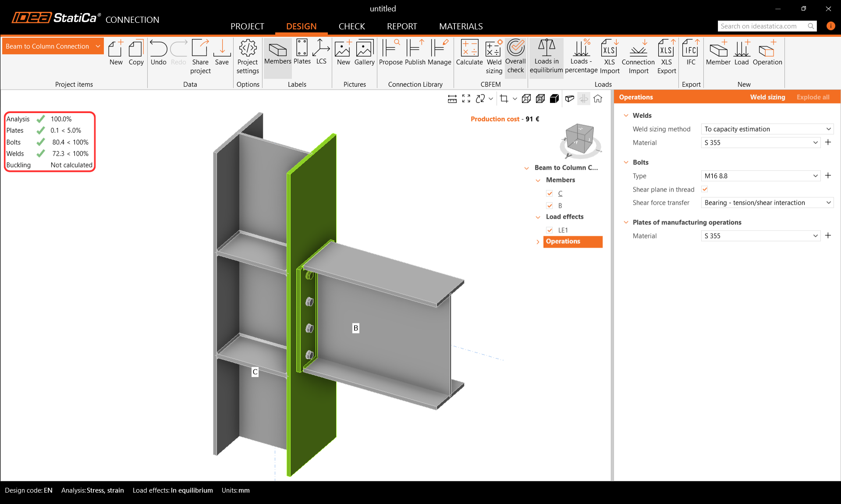
Task: Uncheck member C in the tree
Action: 550,193
